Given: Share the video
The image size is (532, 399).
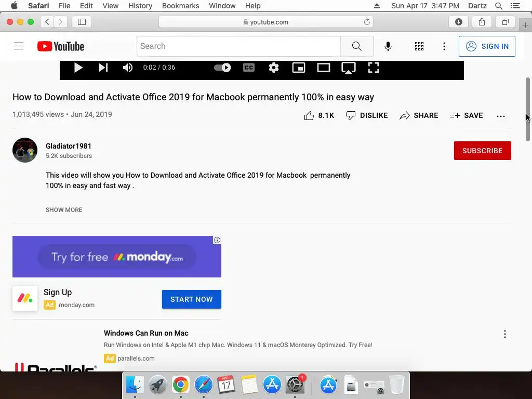Looking at the screenshot, I should point(419,115).
